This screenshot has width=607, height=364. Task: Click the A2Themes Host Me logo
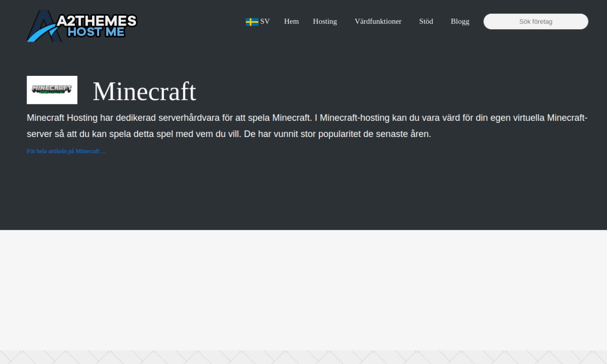point(82,26)
